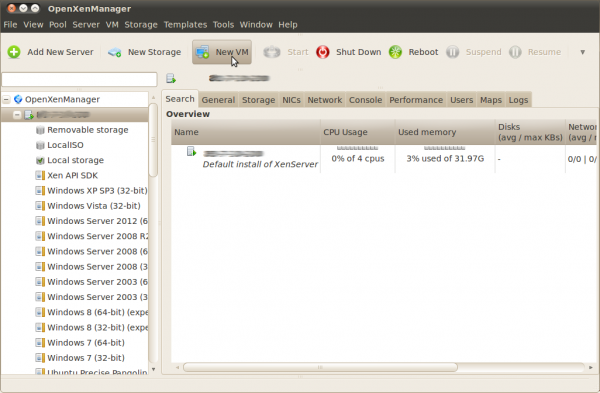600x393 pixels.
Task: Click the LocalISO storage icon
Action: click(40, 145)
